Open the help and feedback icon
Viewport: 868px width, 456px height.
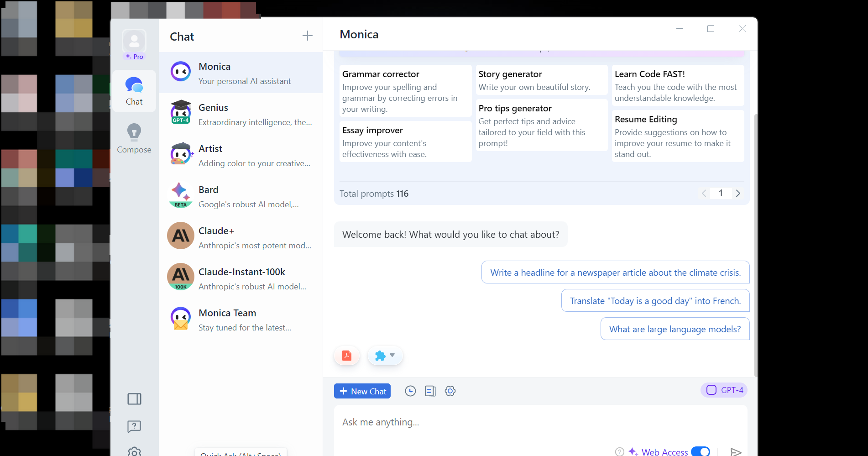point(134,426)
